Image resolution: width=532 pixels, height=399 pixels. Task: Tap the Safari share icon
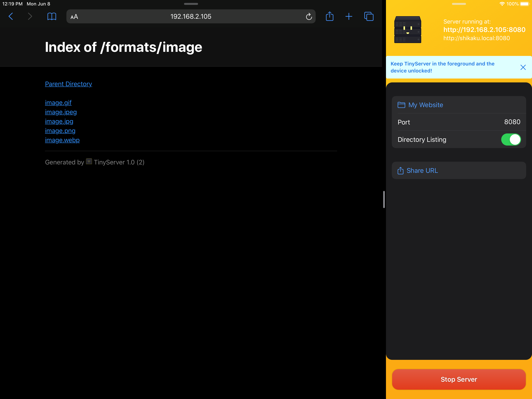point(329,16)
